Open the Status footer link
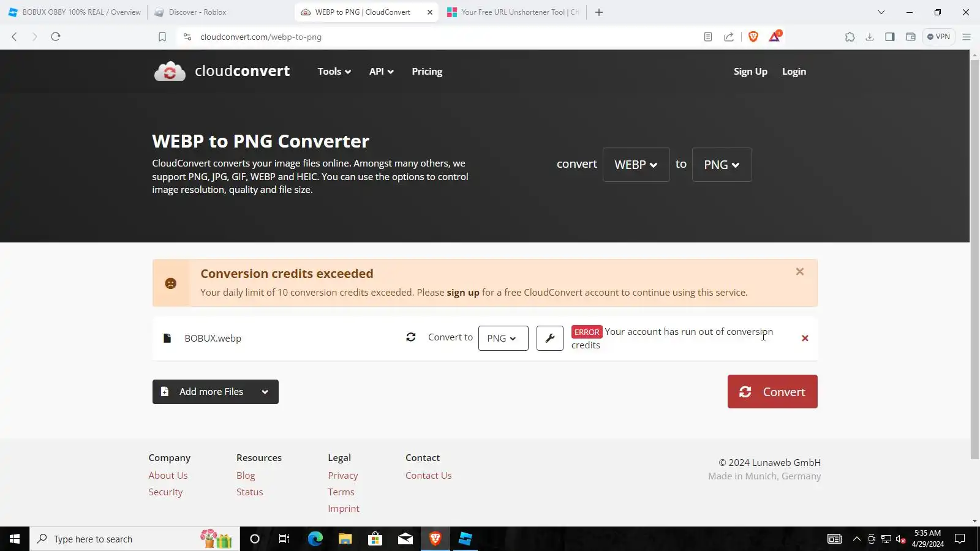Image resolution: width=980 pixels, height=551 pixels. [x=250, y=492]
